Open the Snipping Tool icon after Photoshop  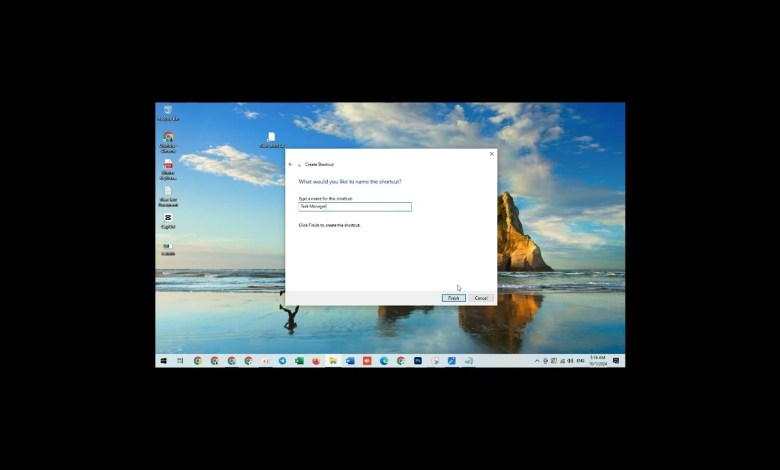435,361
